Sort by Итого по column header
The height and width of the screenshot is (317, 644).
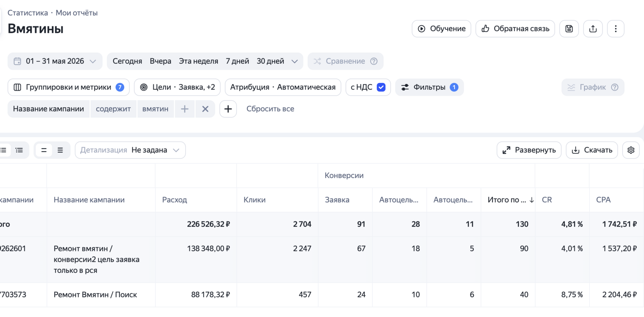[511, 200]
